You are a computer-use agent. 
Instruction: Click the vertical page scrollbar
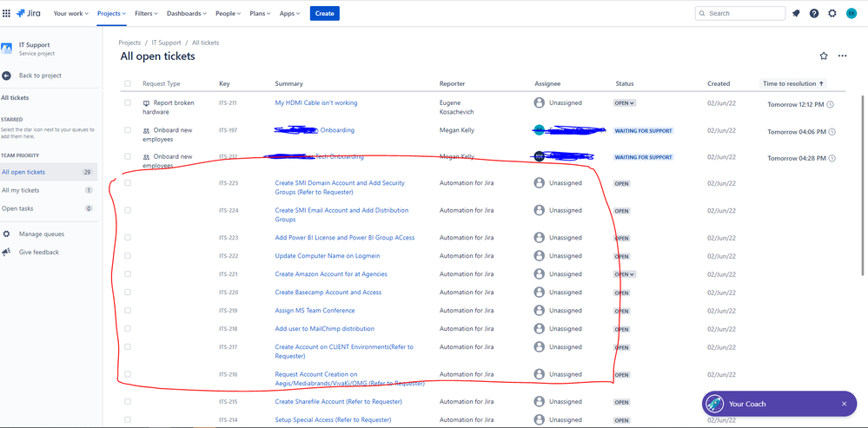pyautogui.click(x=865, y=185)
